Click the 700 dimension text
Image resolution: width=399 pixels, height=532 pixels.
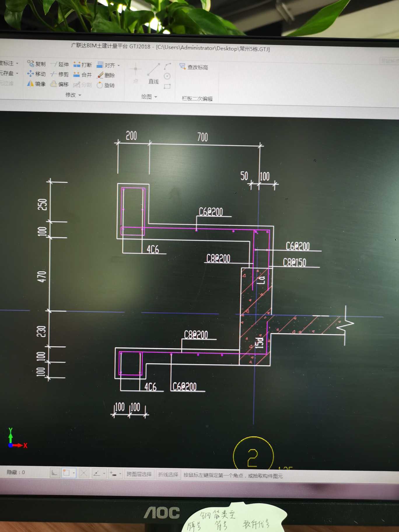pos(202,137)
